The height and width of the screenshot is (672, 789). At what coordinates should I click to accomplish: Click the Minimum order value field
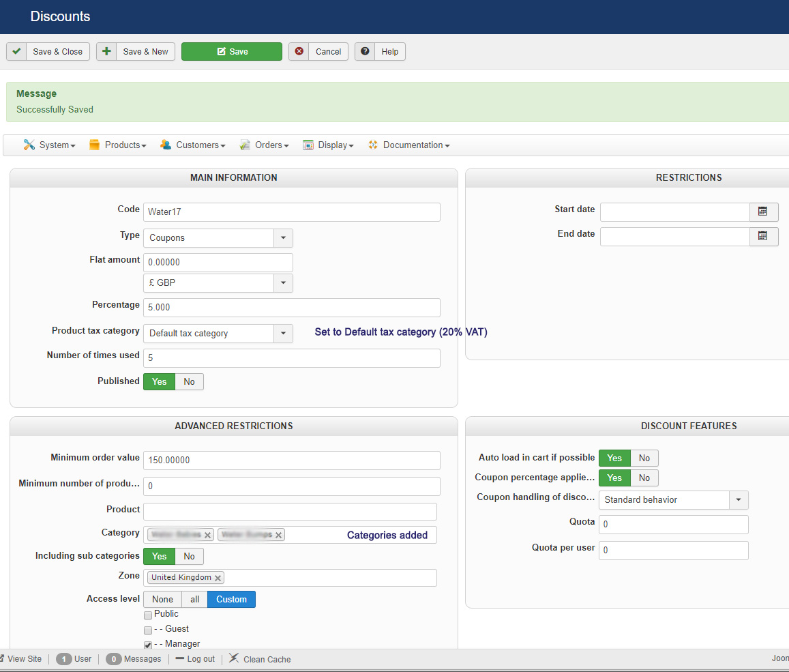[x=292, y=460]
